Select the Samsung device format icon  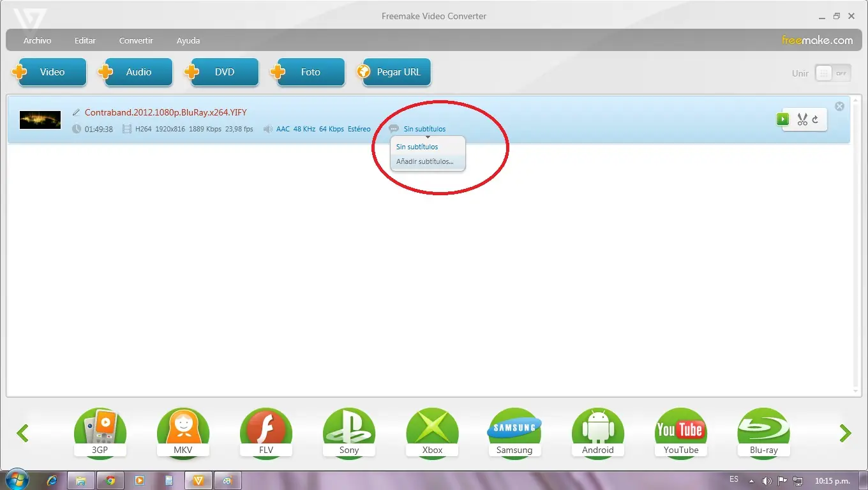(514, 434)
